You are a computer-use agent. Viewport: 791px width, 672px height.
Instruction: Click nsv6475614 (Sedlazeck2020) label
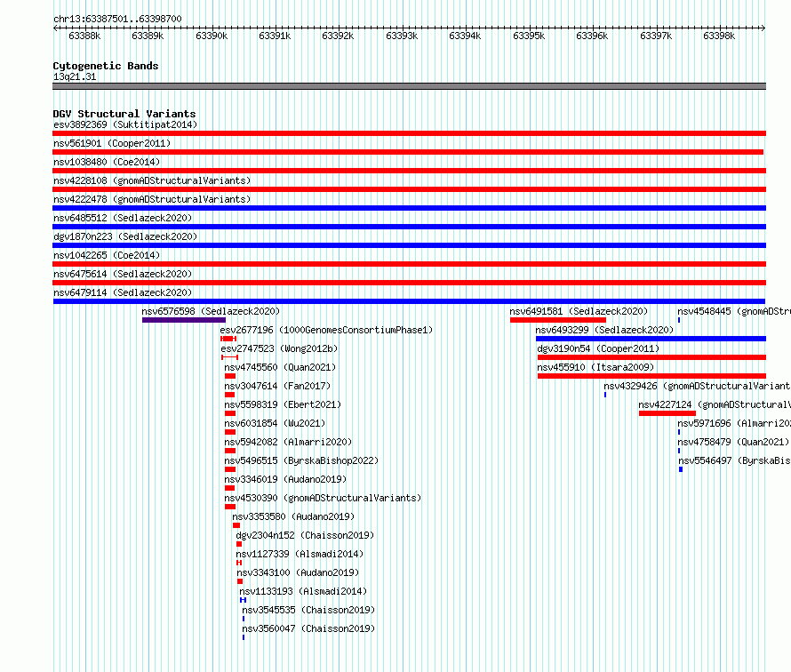coord(123,274)
